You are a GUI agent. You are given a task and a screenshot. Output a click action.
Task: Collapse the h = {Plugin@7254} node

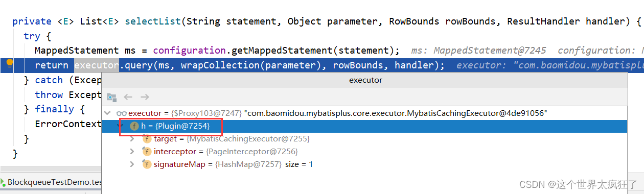tap(121, 126)
